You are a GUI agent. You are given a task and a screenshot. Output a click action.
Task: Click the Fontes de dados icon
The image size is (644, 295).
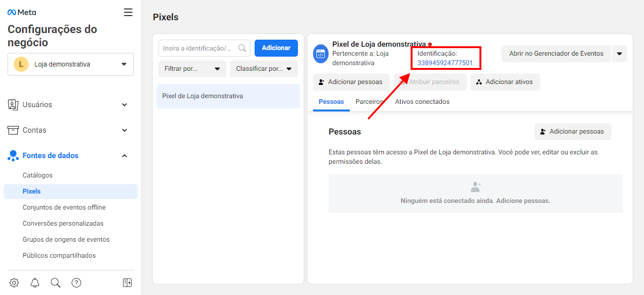[x=13, y=156]
